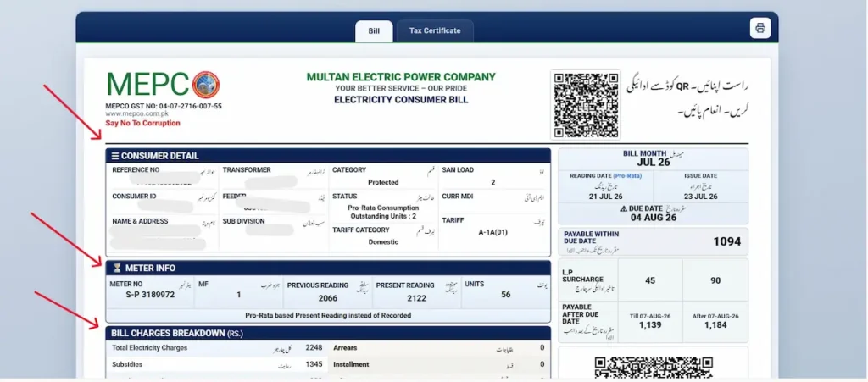The height and width of the screenshot is (382, 868).
Task: Click the issue date 23 JUL 26
Action: coord(701,197)
